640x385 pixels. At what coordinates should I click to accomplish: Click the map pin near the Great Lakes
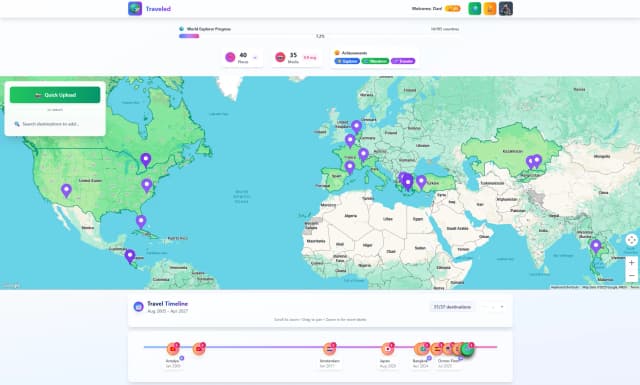pos(146,160)
